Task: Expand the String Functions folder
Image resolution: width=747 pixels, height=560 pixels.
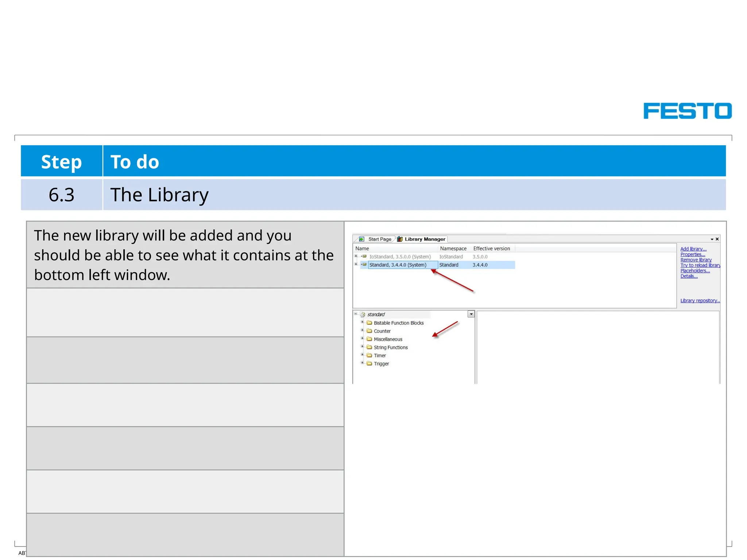Action: (x=363, y=347)
